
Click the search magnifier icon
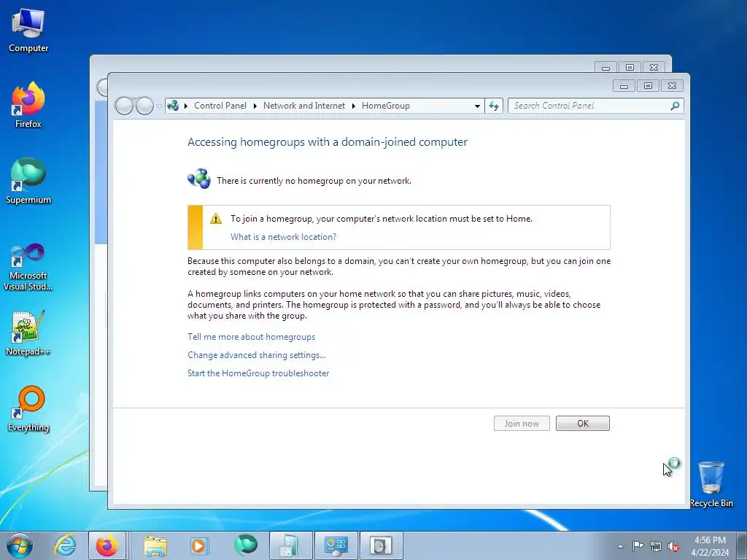point(675,106)
